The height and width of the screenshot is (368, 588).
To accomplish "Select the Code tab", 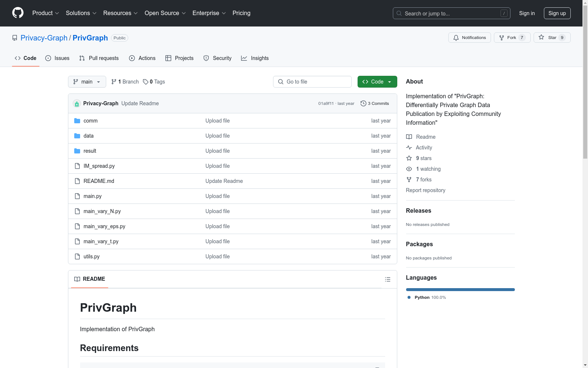I will pos(26,58).
